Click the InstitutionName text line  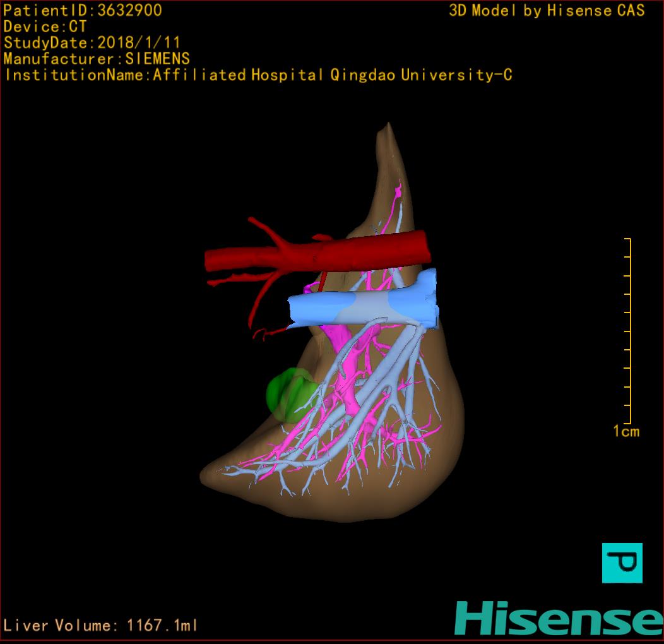258,76
